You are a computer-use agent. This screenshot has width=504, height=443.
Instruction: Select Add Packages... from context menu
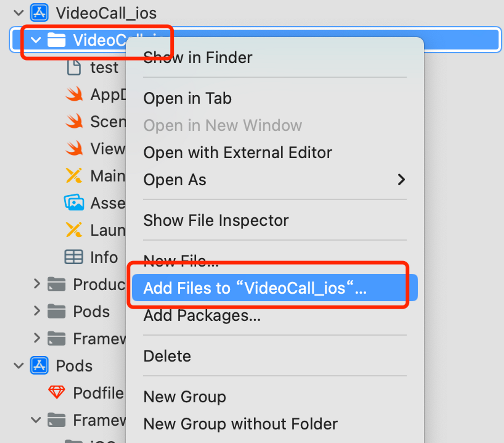(x=202, y=315)
